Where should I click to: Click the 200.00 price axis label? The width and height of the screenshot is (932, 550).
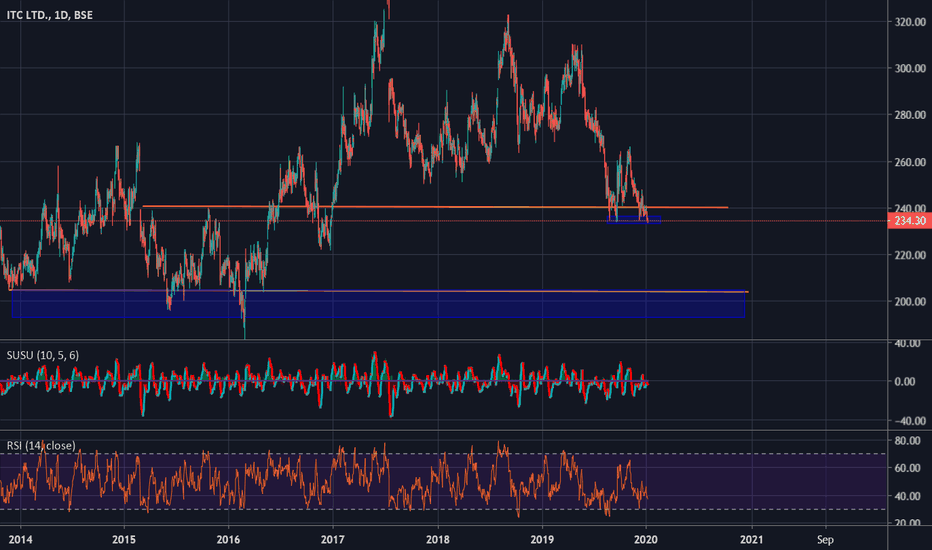click(x=910, y=301)
